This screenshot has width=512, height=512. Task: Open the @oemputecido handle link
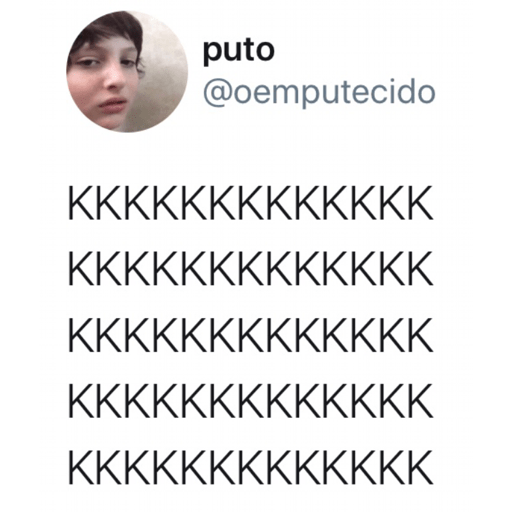coord(319,92)
